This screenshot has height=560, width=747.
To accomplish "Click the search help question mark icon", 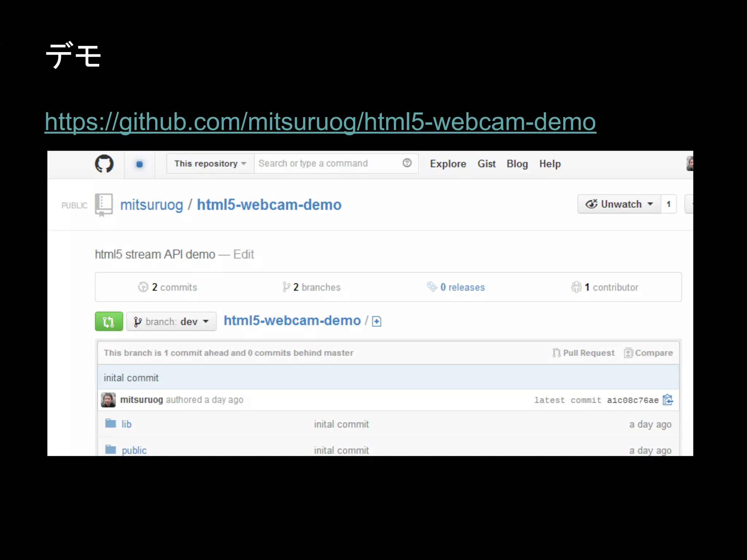I will (x=407, y=163).
